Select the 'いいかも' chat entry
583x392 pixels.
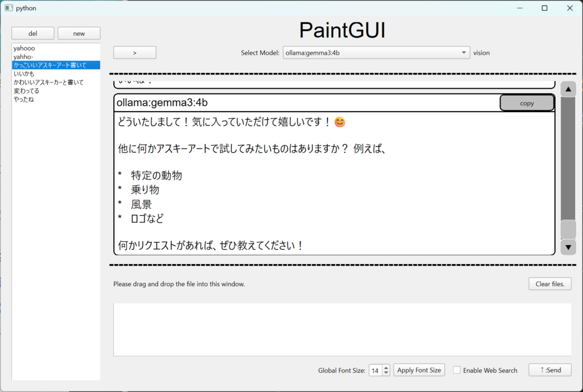24,74
